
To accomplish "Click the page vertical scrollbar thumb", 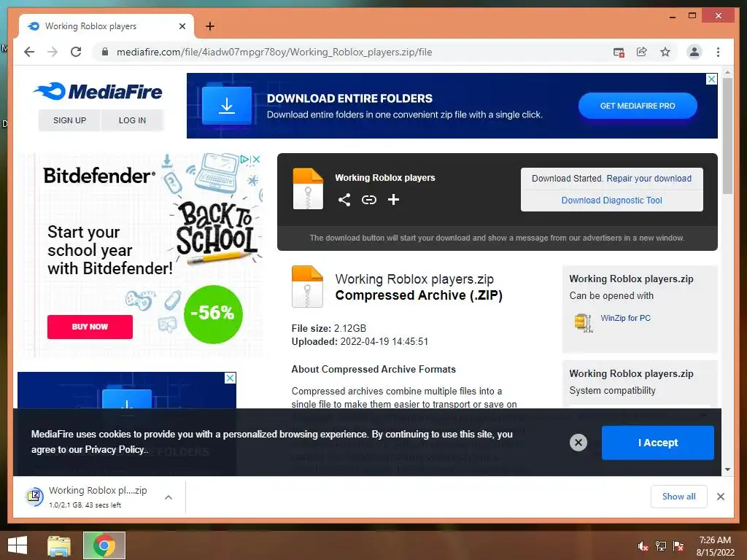I will [727, 135].
